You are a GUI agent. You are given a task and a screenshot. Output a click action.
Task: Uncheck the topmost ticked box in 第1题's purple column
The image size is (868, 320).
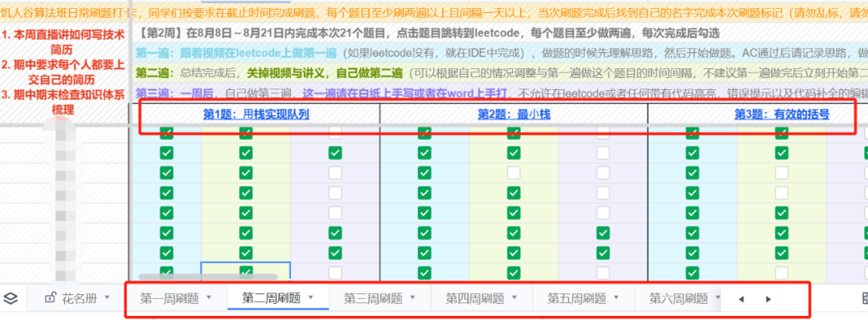(335, 153)
